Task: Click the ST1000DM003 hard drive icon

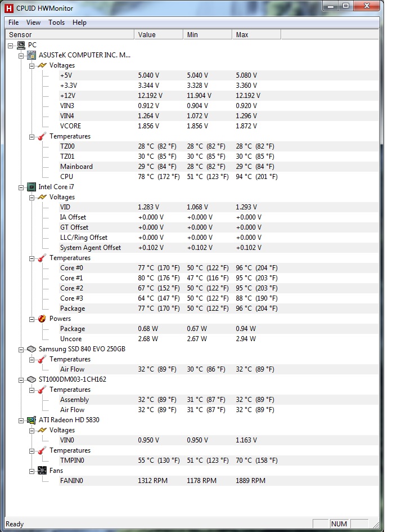Action: point(31,379)
